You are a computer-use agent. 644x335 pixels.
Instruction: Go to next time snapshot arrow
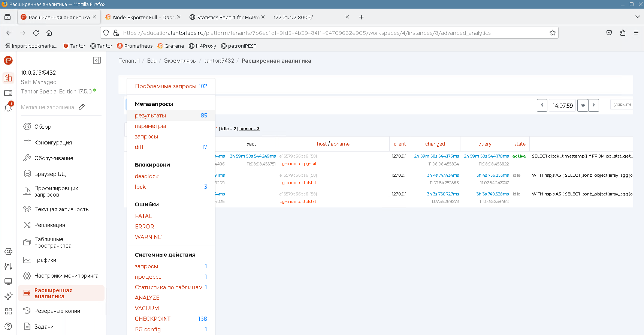[593, 105]
